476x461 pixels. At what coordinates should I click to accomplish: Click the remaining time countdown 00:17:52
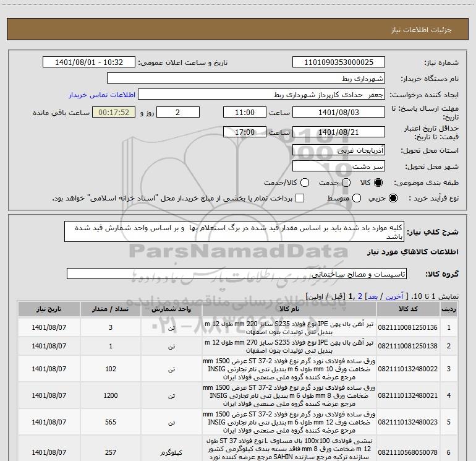(x=114, y=112)
